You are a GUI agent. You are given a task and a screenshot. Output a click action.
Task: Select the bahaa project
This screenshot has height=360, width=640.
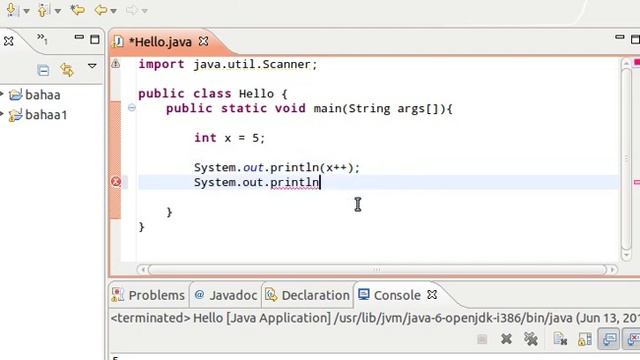click(42, 95)
